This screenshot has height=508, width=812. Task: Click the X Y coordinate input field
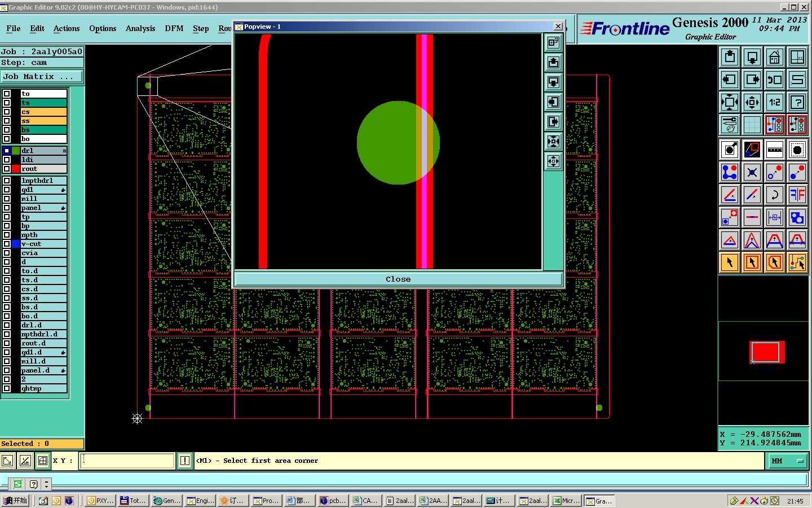(x=128, y=461)
